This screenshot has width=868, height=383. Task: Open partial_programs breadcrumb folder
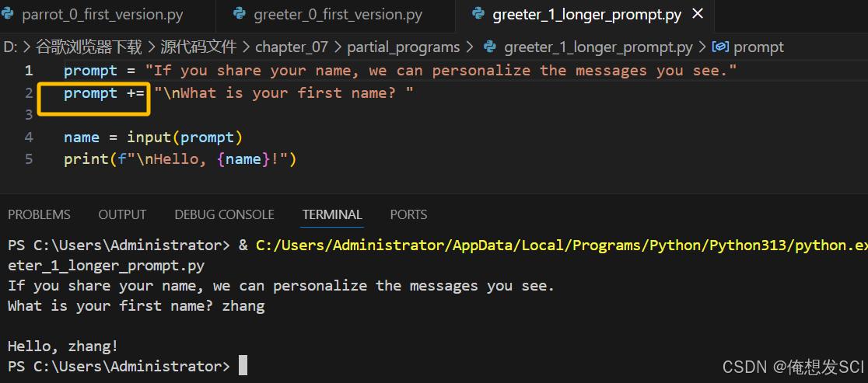tap(404, 47)
